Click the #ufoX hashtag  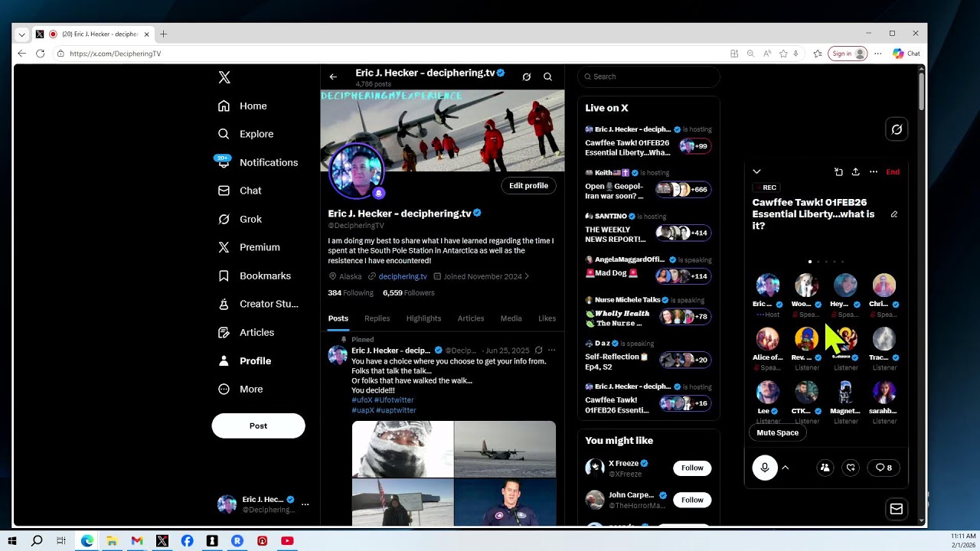point(361,400)
